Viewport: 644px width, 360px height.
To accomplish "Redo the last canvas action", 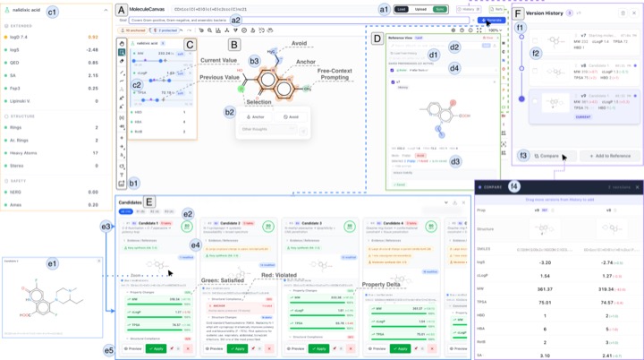I will pyautogui.click(x=189, y=30).
